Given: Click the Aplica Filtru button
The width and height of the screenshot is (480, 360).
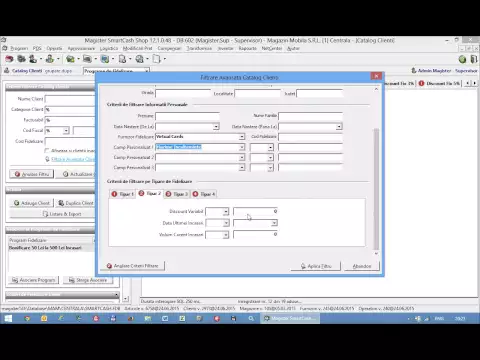Looking at the screenshot, I should 316,266.
